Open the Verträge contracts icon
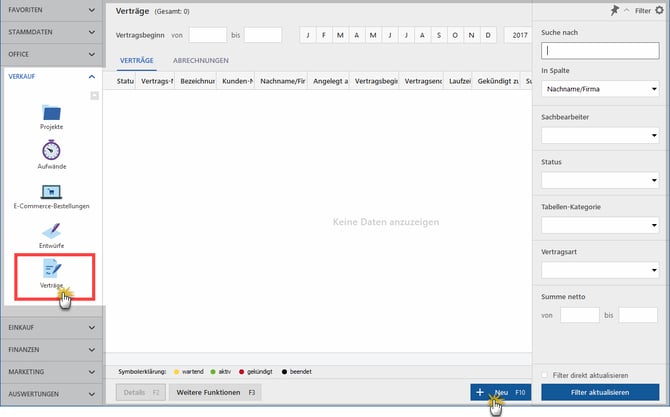This screenshot has width=670, height=417. [x=52, y=268]
